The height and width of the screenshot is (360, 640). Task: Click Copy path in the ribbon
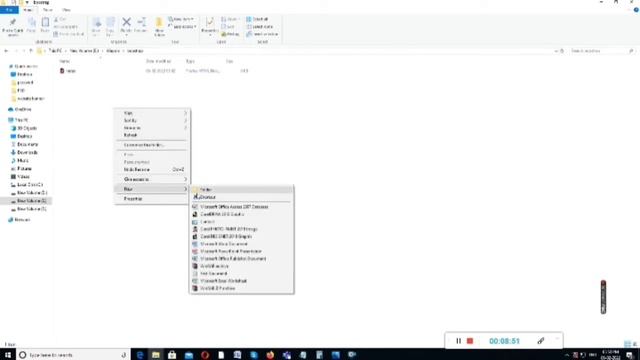tap(65, 27)
